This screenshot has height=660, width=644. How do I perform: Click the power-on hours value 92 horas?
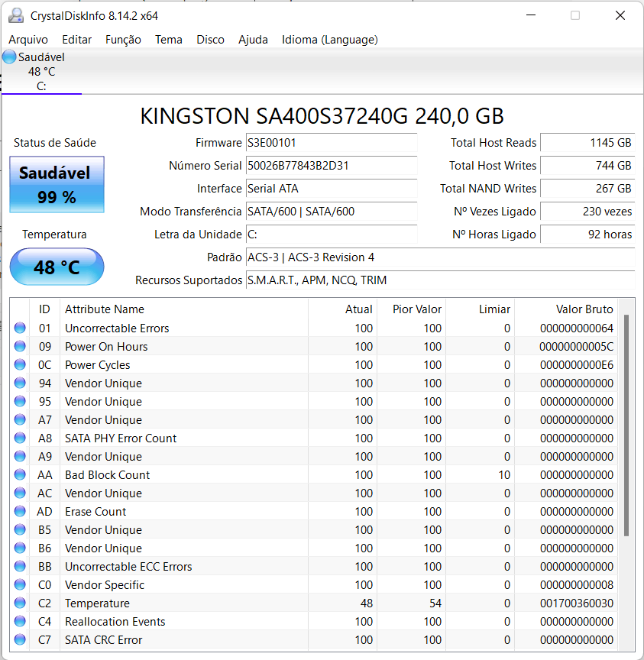[x=587, y=234]
